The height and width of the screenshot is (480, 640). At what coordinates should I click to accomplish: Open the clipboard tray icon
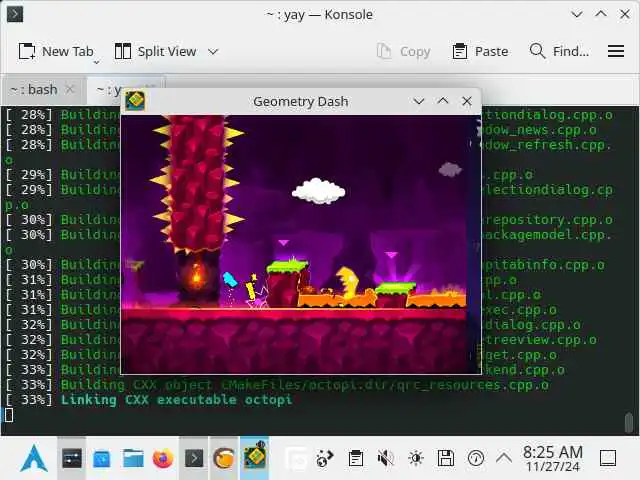coord(356,458)
